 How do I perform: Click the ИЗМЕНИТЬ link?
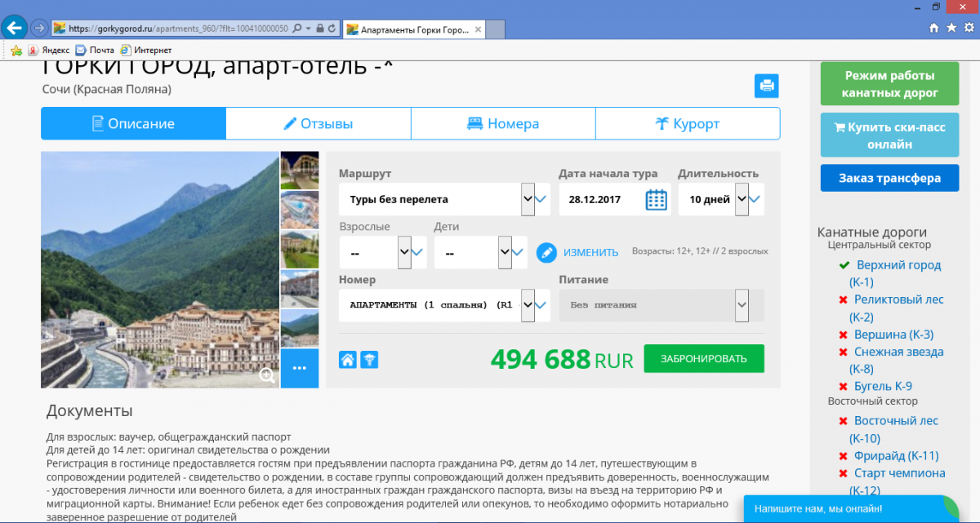pos(591,252)
